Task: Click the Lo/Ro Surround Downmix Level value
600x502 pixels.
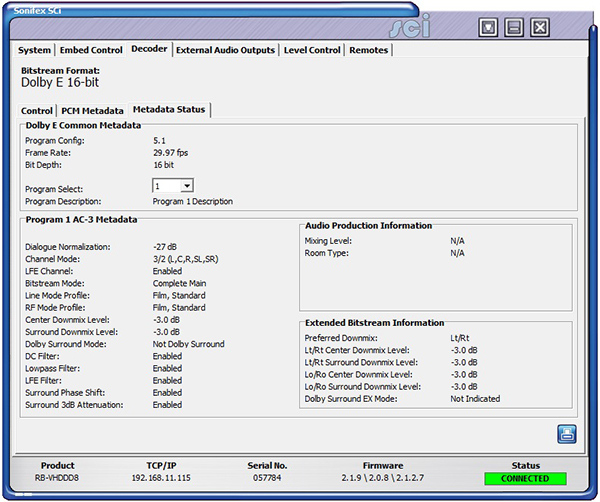Action: (464, 387)
